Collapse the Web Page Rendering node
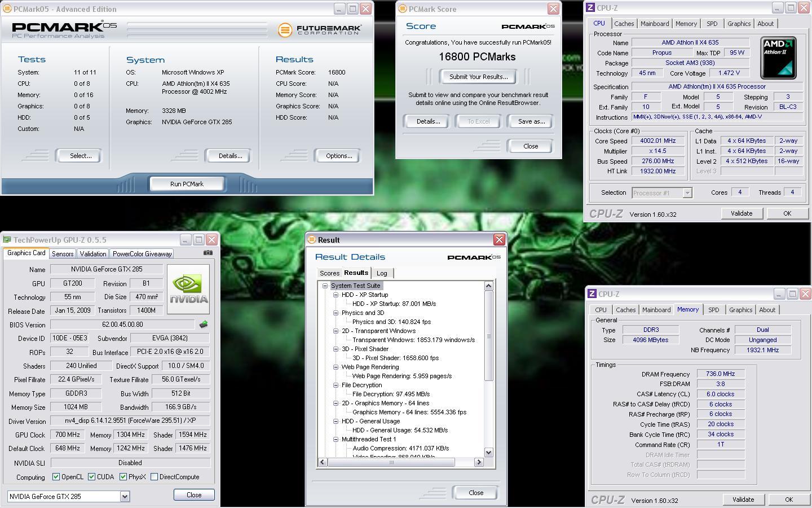Viewport: 812px width, 508px height. click(336, 367)
